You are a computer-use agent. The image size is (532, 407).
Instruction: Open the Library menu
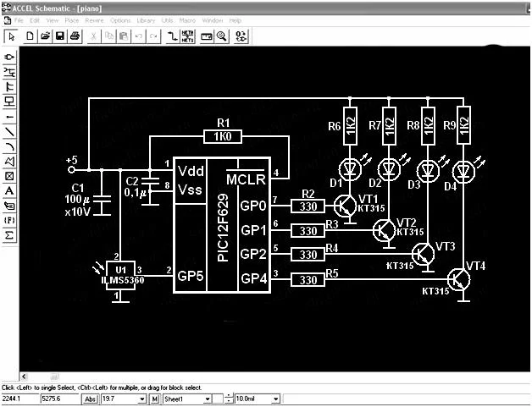click(146, 20)
